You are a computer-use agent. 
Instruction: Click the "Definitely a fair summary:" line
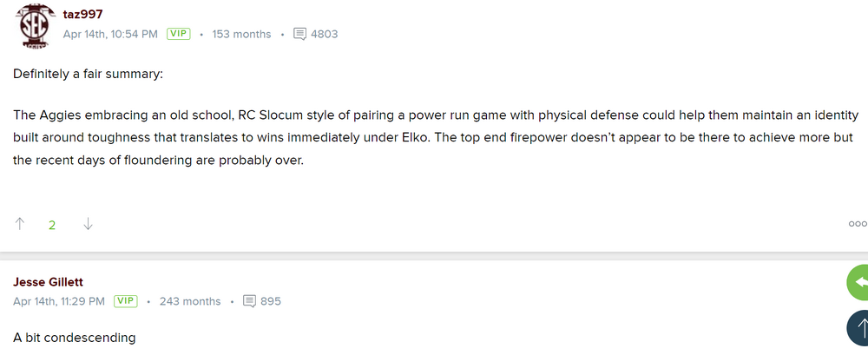point(89,74)
